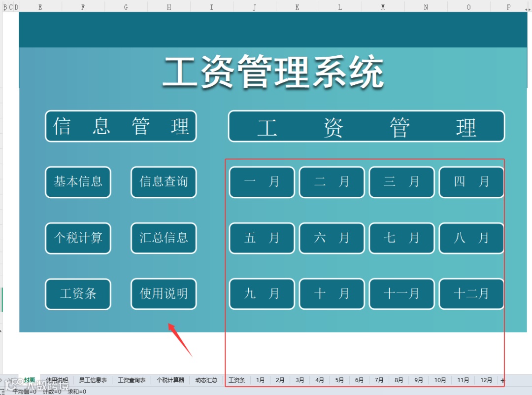
Task: Select column H header
Action: pos(168,7)
